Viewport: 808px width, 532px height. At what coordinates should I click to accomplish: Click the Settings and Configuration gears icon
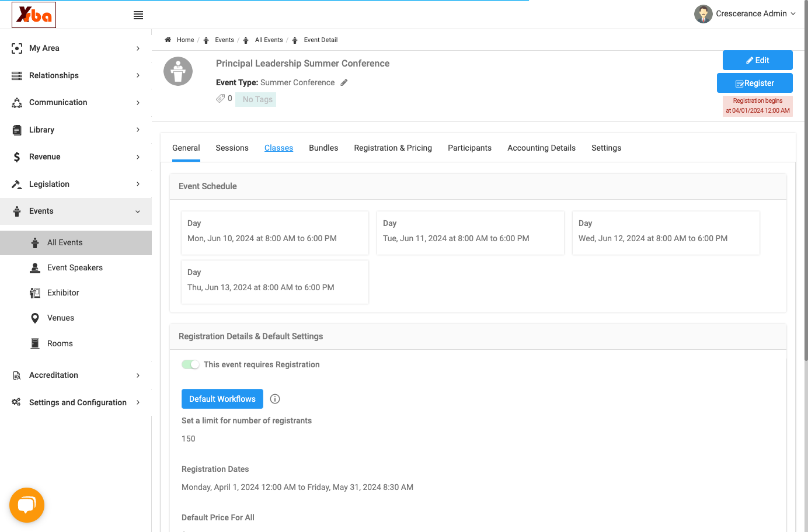16,402
